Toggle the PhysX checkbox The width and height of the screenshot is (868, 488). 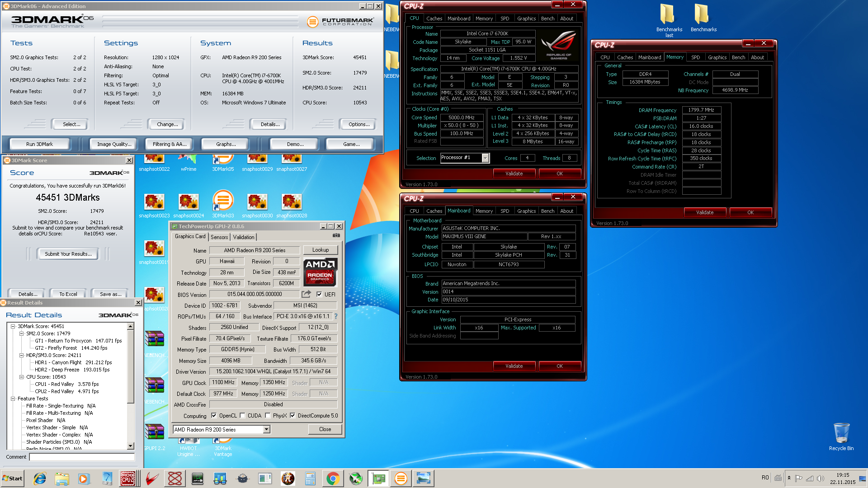click(x=268, y=416)
